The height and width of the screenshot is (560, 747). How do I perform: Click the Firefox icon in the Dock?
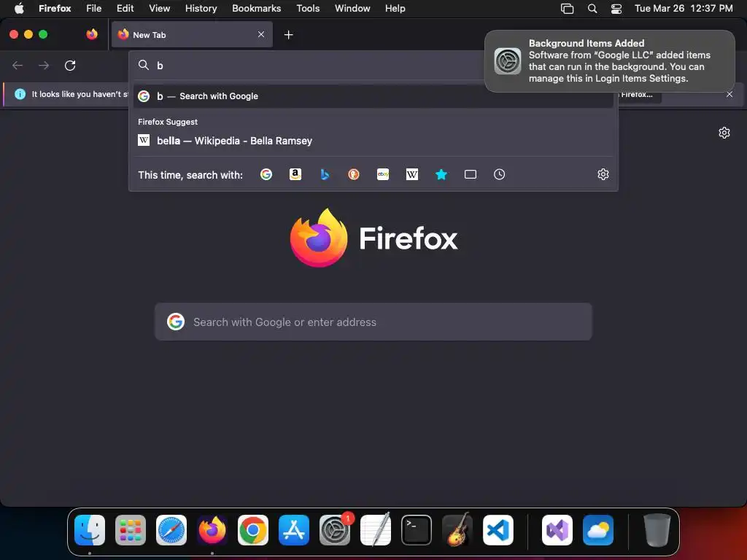tap(212, 530)
